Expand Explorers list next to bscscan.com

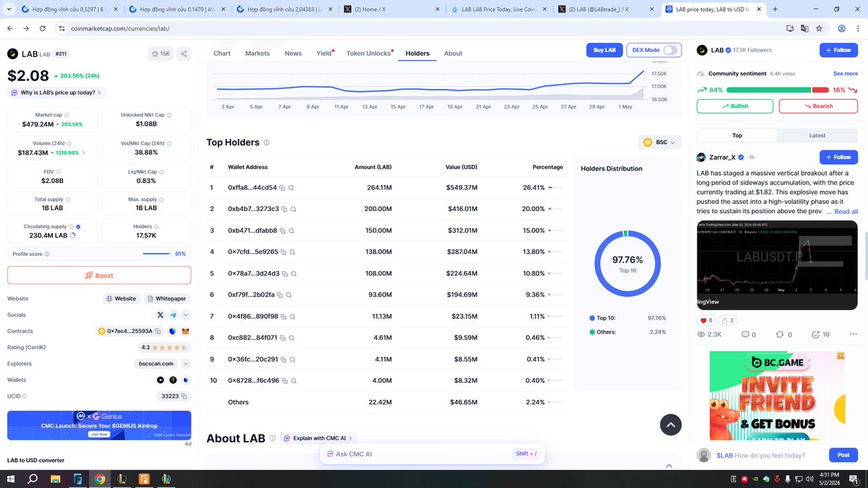pos(186,364)
